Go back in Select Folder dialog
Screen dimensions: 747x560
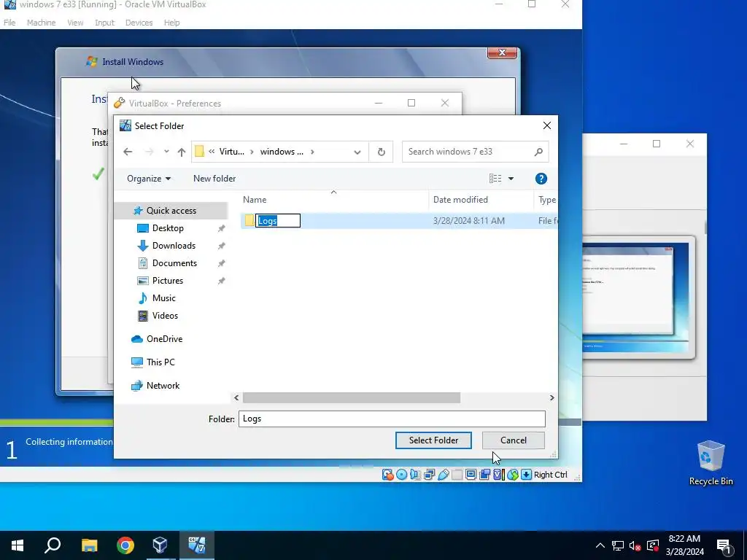tap(128, 152)
